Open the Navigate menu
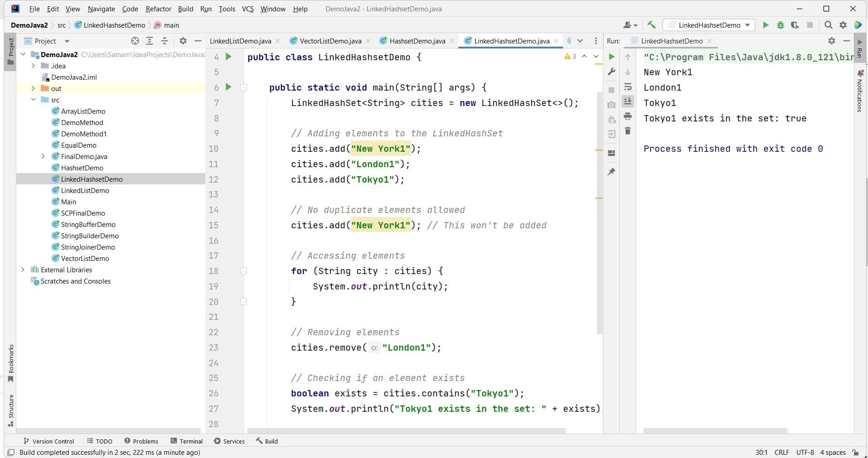Image resolution: width=868 pixels, height=458 pixels. tap(102, 9)
